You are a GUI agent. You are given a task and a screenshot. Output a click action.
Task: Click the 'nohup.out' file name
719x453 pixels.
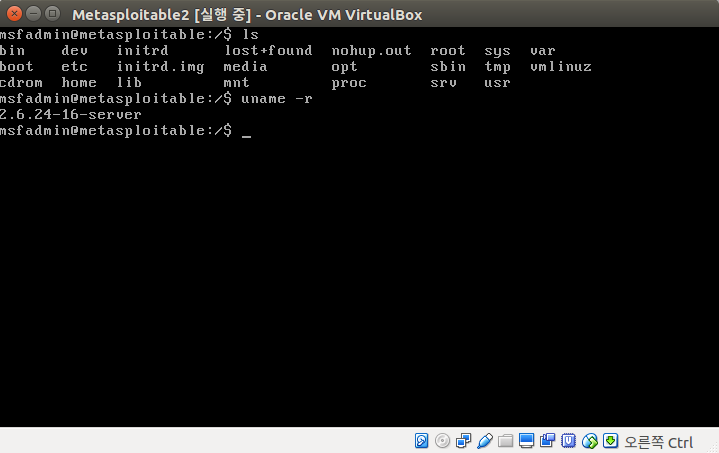coord(371,50)
